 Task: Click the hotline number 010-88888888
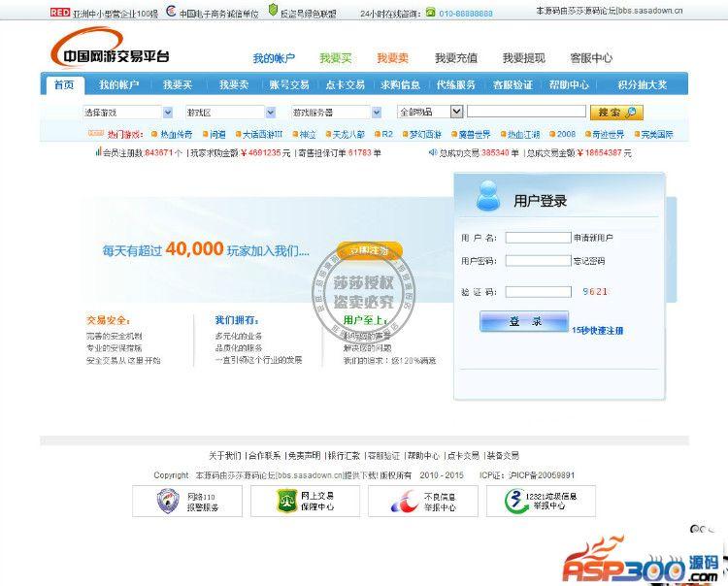click(466, 14)
